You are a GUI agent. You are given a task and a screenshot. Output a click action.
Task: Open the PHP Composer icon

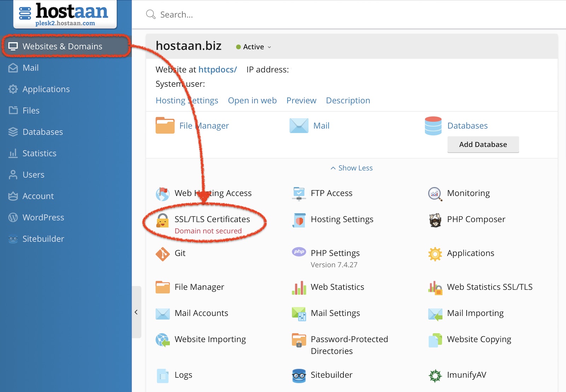point(435,220)
